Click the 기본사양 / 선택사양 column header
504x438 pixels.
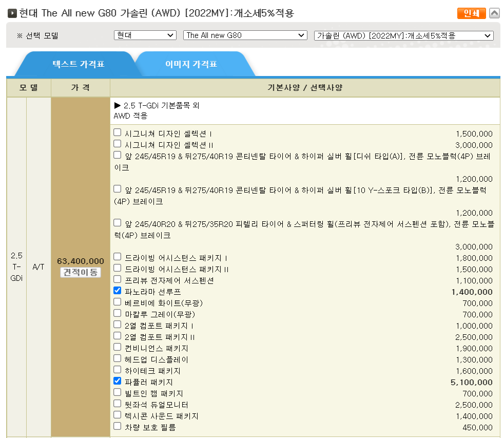click(x=305, y=87)
